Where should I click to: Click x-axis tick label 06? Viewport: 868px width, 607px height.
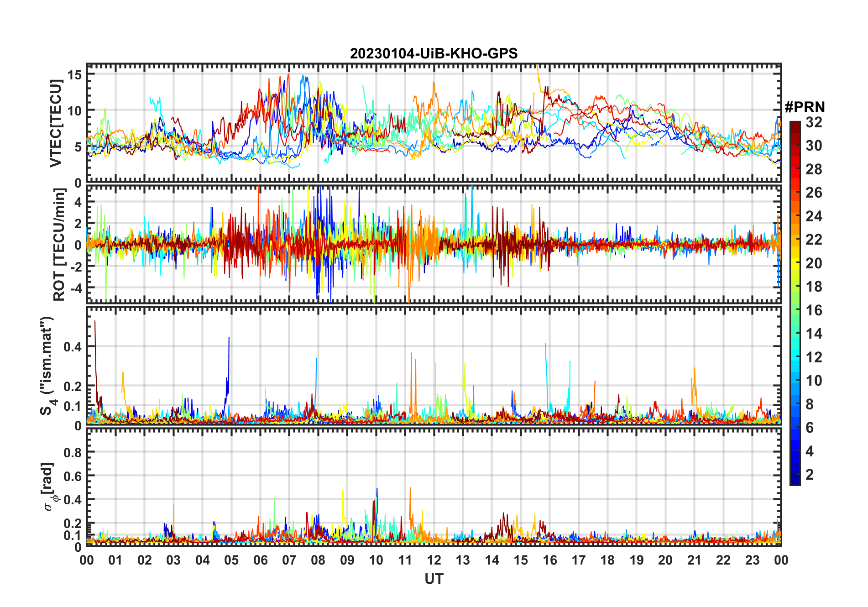pyautogui.click(x=261, y=560)
